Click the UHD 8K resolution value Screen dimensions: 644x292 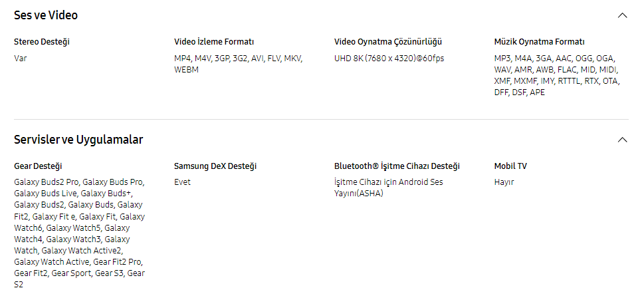[x=389, y=59]
